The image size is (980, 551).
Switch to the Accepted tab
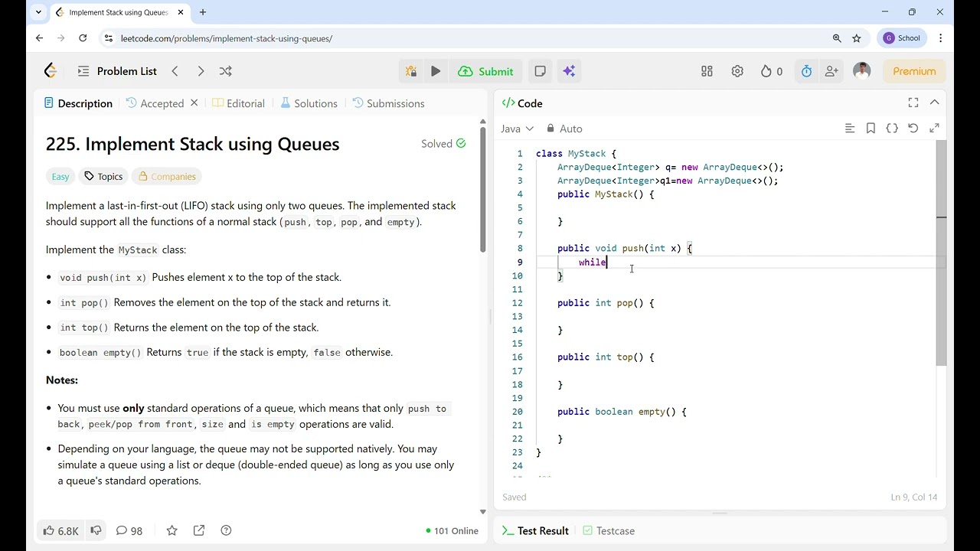coord(155,103)
